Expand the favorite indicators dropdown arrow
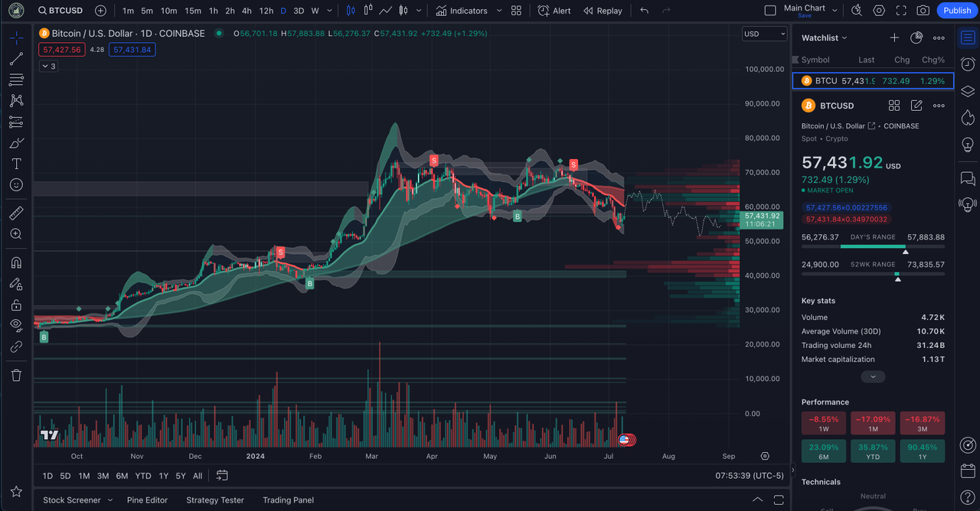This screenshot has height=511, width=980. pyautogui.click(x=499, y=11)
